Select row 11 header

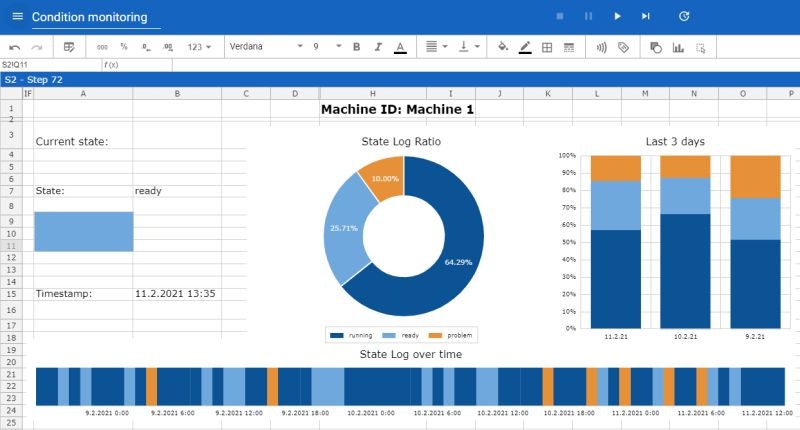[11, 246]
